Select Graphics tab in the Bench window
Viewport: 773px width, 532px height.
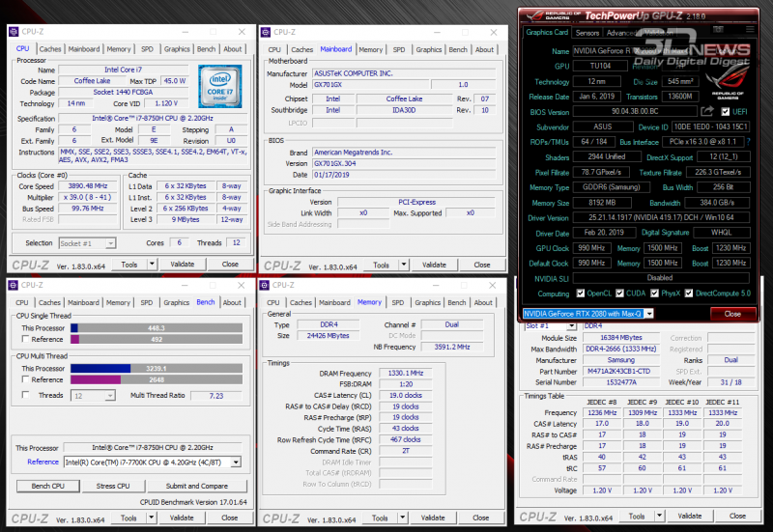[x=177, y=302]
